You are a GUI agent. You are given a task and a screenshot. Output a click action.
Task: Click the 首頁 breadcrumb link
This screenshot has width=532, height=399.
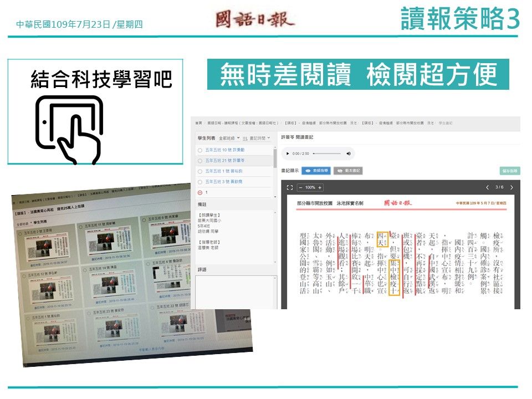coord(198,122)
